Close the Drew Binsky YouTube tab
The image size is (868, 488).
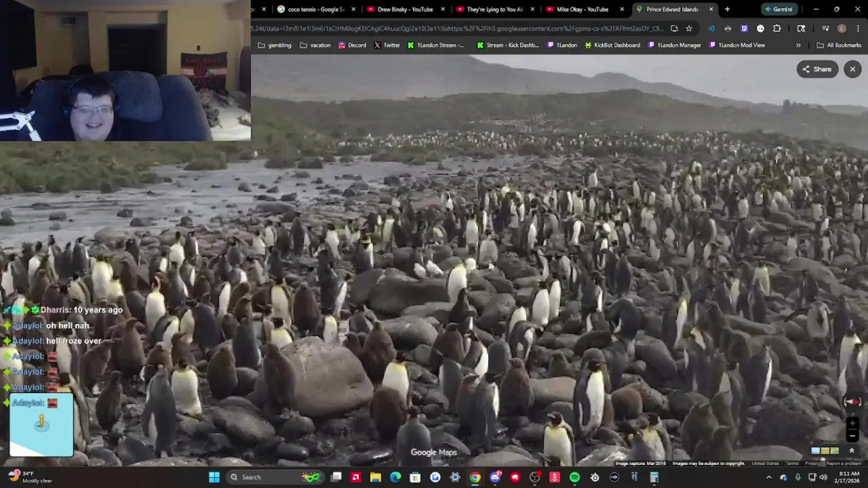pos(443,9)
